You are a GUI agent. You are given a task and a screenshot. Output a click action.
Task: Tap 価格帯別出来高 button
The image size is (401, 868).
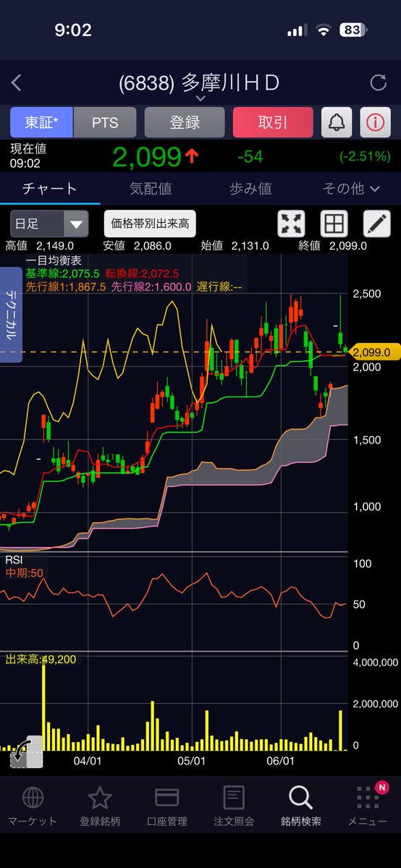[150, 224]
